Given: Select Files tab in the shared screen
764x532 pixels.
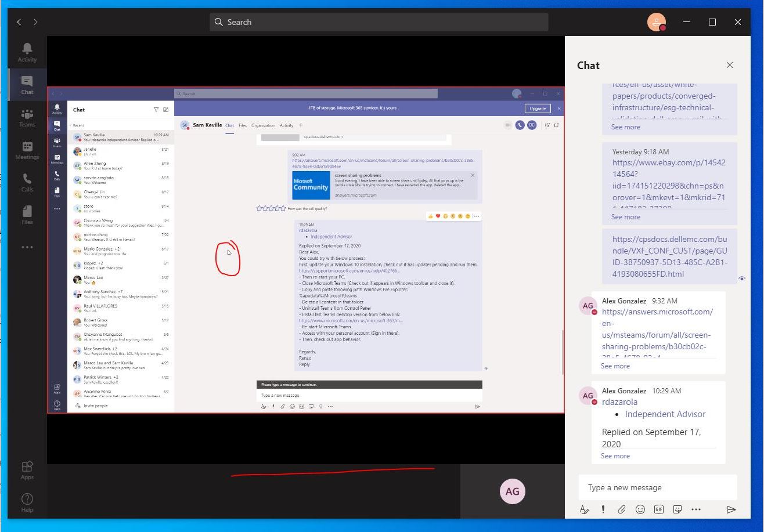Looking at the screenshot, I should click(243, 125).
